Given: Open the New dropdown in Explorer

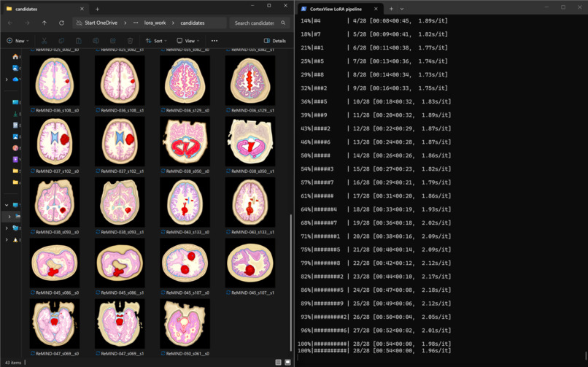Looking at the screenshot, I should (18, 40).
